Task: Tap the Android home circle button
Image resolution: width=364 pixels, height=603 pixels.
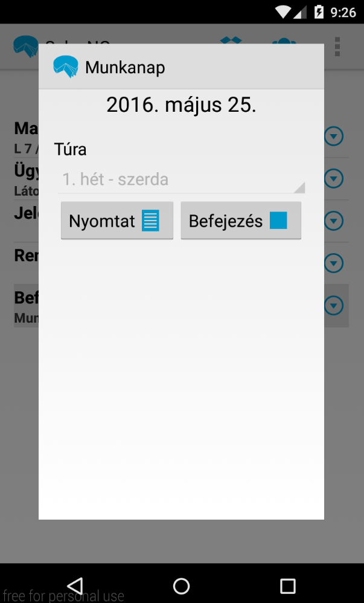Action: point(182,586)
